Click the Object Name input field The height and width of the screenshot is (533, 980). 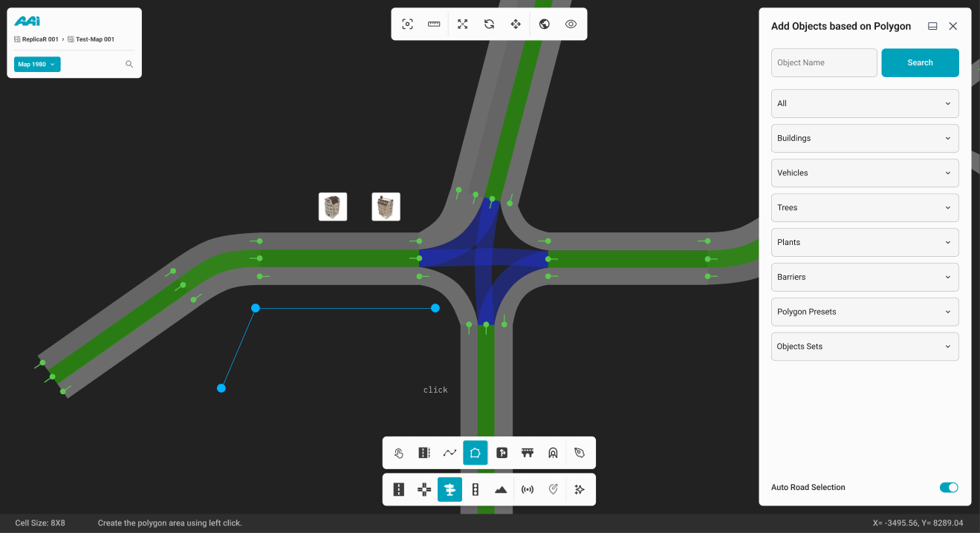pyautogui.click(x=824, y=63)
